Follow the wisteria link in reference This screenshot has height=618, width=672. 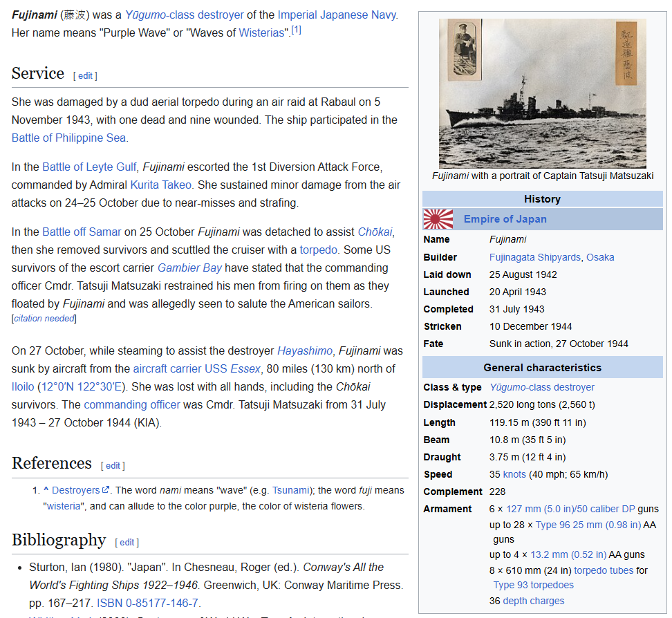[64, 507]
